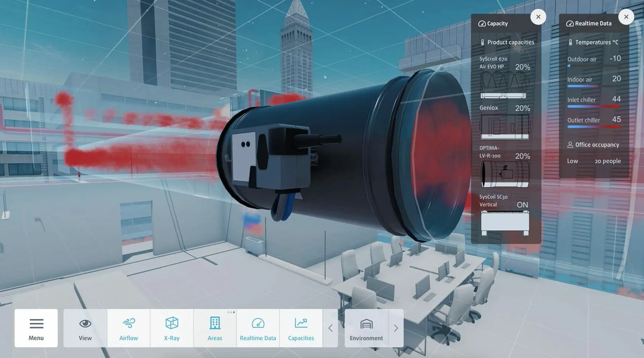Close the Realtime Data panel
The width and height of the screenshot is (644, 358).
(626, 17)
